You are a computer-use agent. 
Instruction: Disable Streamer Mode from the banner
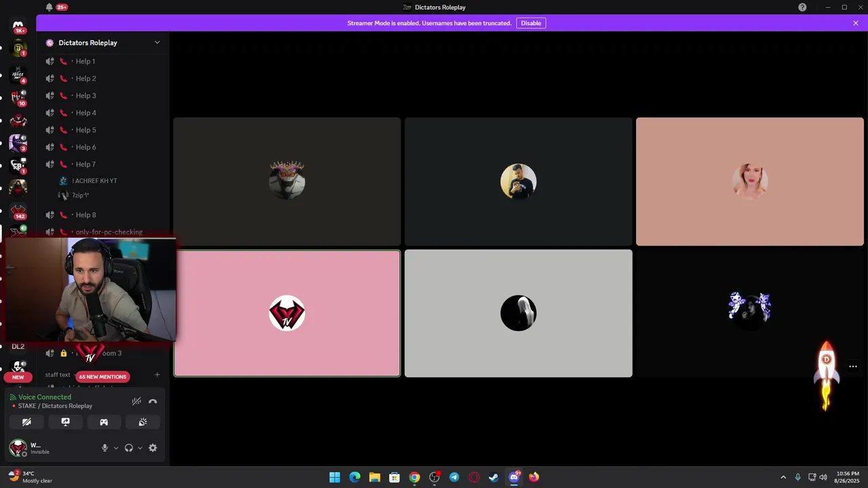click(531, 23)
